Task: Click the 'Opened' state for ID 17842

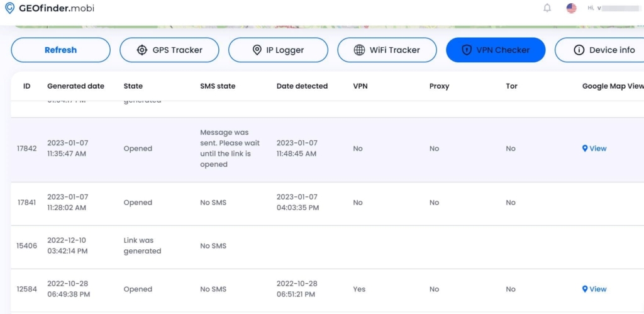Action: pyautogui.click(x=138, y=149)
